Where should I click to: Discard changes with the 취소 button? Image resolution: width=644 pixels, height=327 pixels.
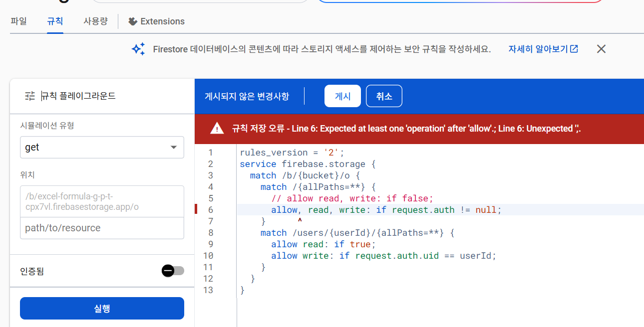(384, 96)
